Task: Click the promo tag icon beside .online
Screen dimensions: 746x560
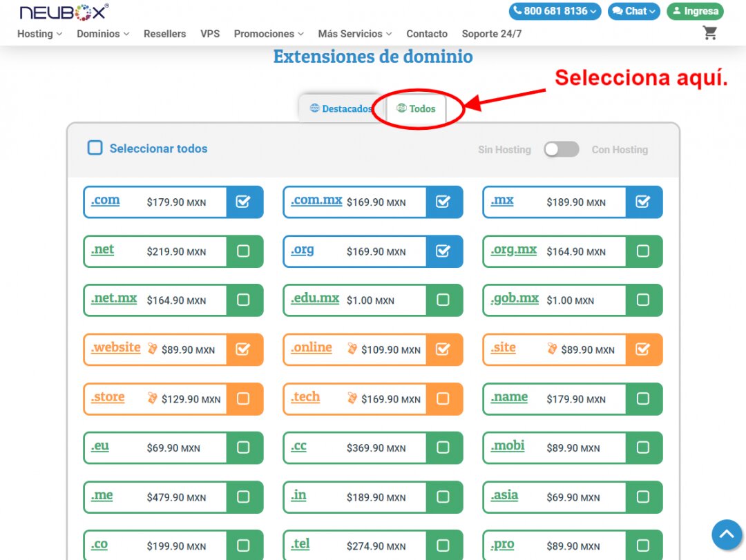Action: (352, 349)
